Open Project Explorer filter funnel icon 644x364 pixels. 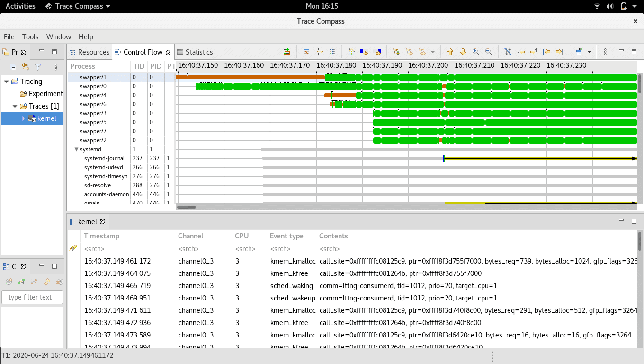coord(39,67)
